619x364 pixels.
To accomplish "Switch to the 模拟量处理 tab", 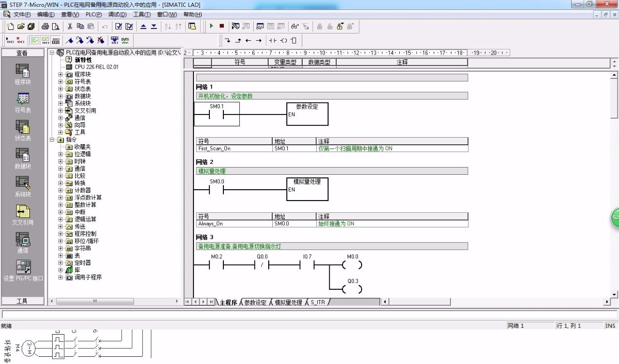I will (x=288, y=303).
